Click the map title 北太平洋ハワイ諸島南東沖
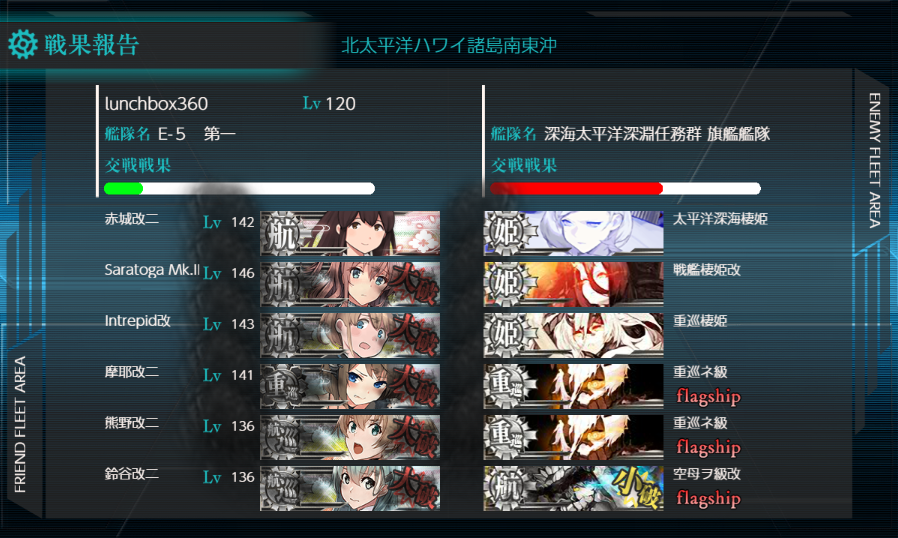The image size is (898, 538). coord(449,45)
